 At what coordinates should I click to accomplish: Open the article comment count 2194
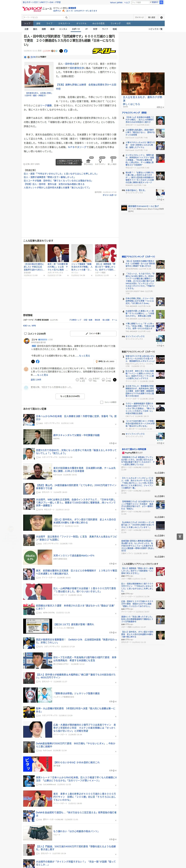(47, 51)
